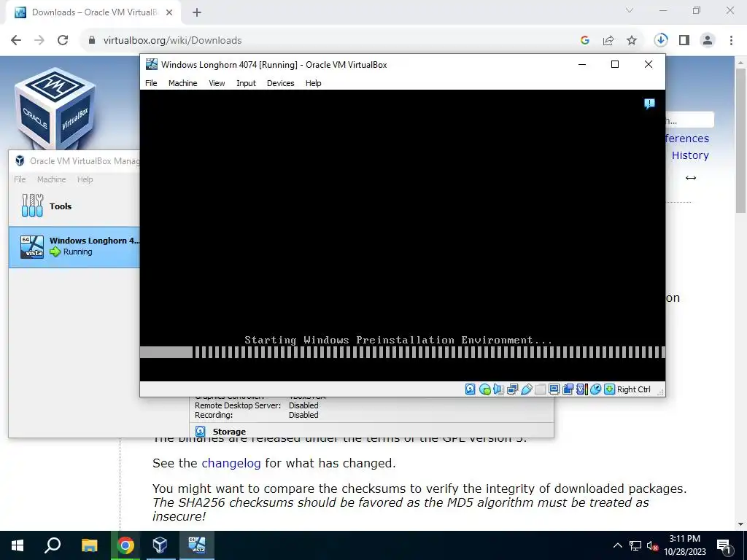Open the History link on webpage

pos(690,155)
